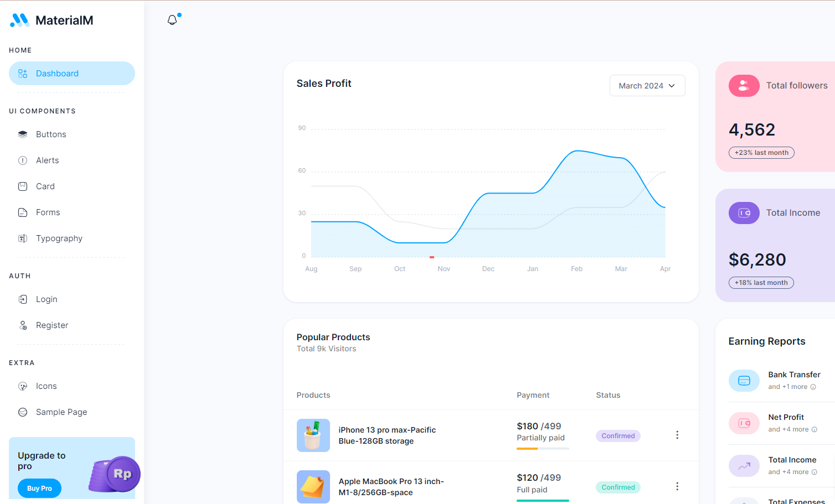Screen dimensions: 835x504
Task: Click the Total Income purple wallet icon
Action: pyautogui.click(x=744, y=213)
